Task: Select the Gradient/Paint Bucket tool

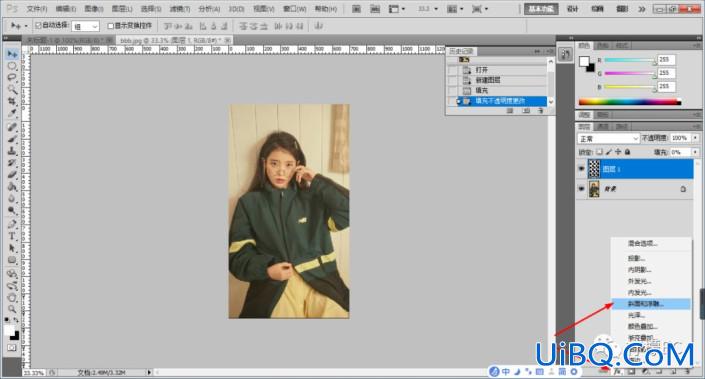Action: pyautogui.click(x=12, y=187)
